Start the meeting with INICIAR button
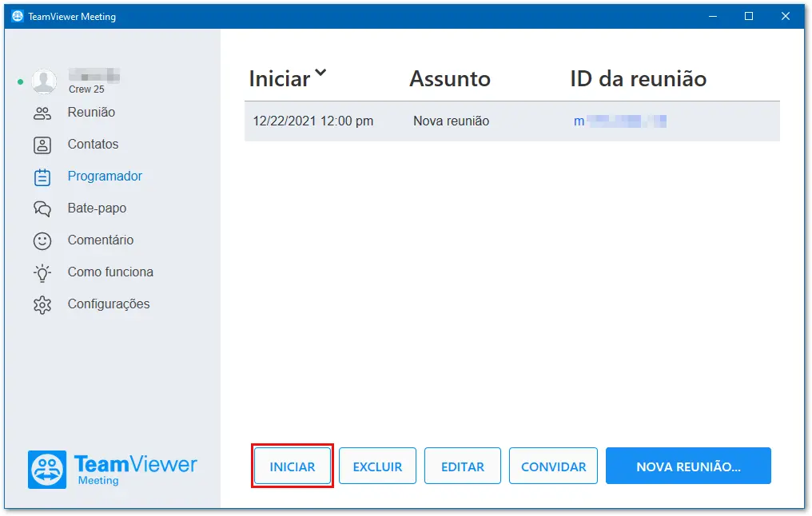Viewport: 812px width, 516px height. point(292,466)
